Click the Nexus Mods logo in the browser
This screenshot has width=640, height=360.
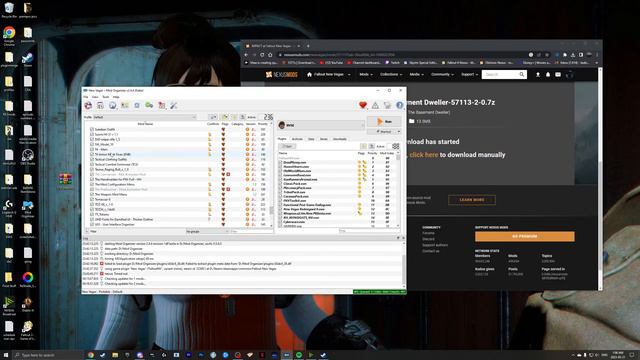click(x=282, y=75)
